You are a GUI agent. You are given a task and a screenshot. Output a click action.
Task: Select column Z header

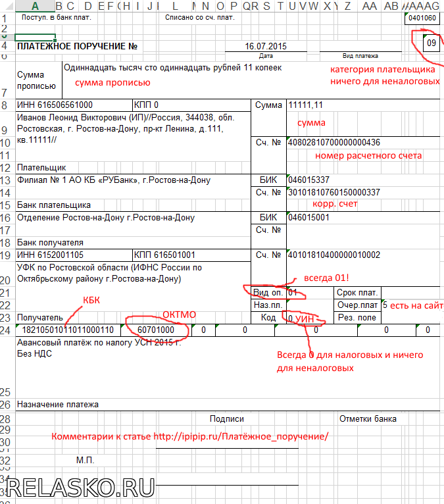tap(347, 6)
